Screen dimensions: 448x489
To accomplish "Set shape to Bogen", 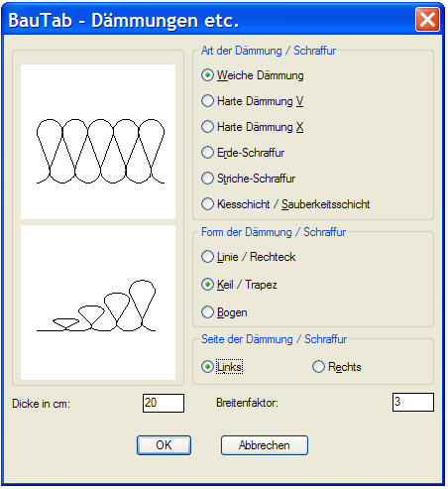I will coord(224,312).
